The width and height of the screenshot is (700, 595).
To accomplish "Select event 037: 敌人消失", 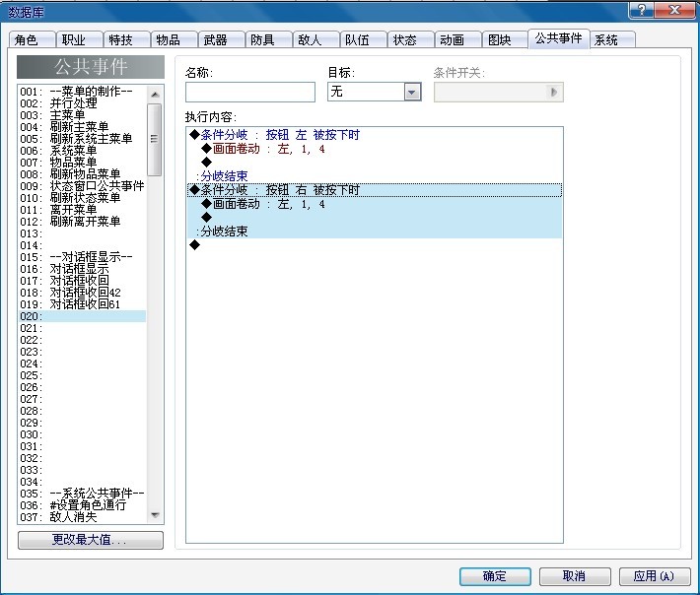I will click(x=82, y=517).
